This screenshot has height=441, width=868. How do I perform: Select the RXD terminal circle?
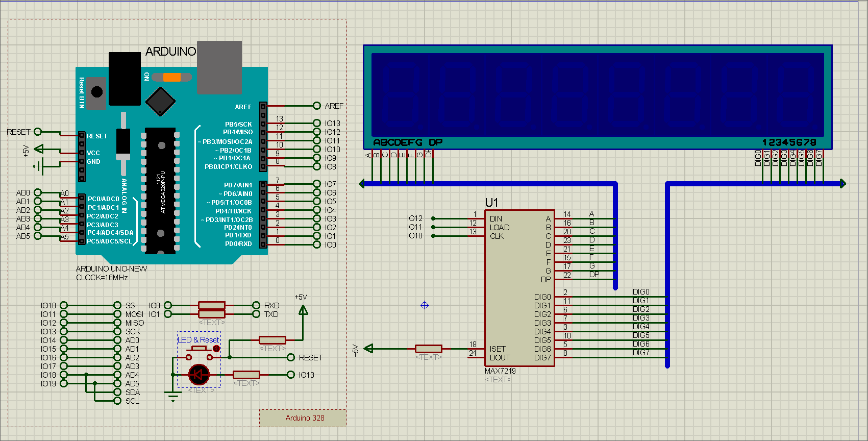pyautogui.click(x=256, y=305)
